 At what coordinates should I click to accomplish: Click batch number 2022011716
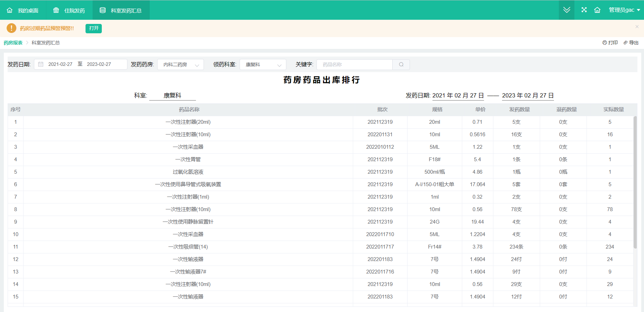[380, 272]
